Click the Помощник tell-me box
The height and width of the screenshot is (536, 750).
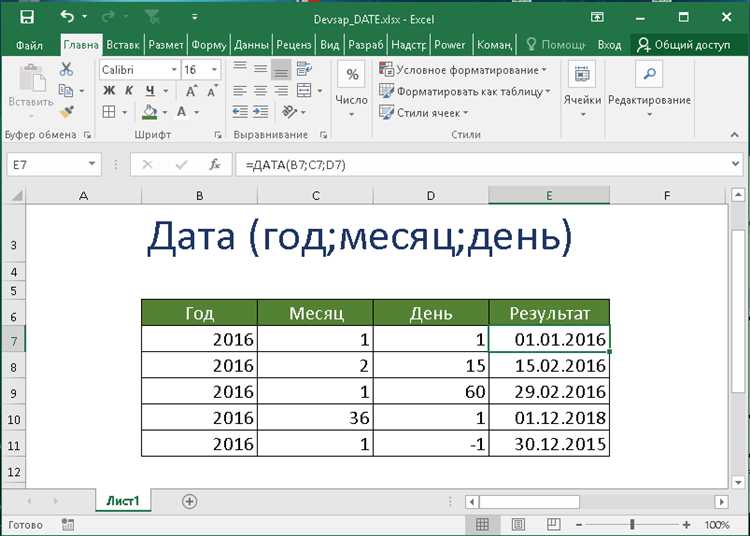click(x=556, y=45)
